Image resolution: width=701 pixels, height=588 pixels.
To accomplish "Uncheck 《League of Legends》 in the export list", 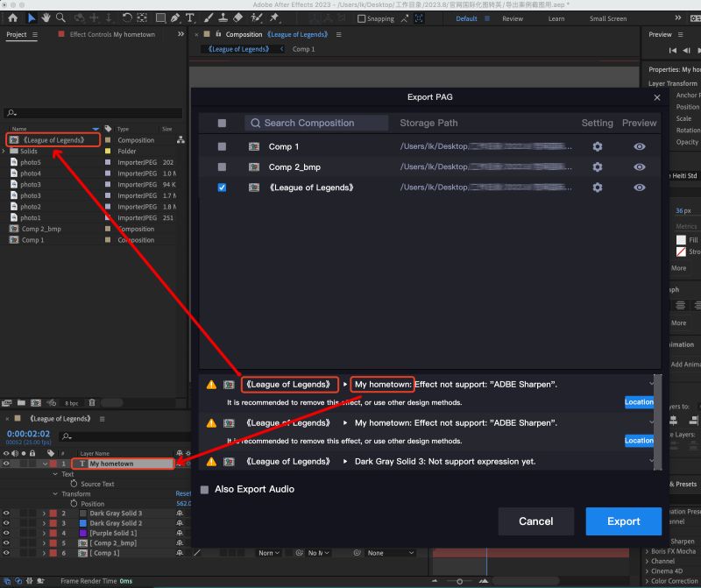I will tap(222, 188).
